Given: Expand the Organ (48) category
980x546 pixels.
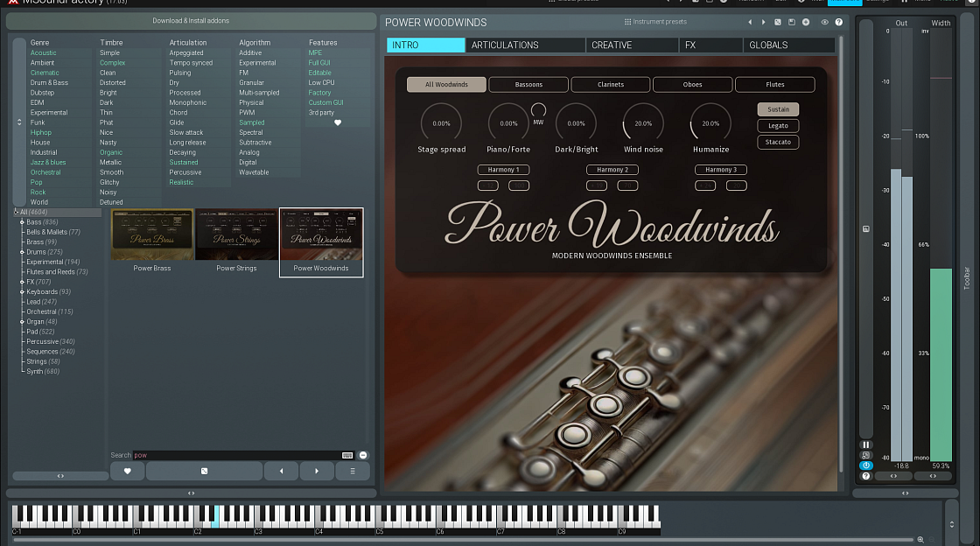Looking at the screenshot, I should point(22,322).
